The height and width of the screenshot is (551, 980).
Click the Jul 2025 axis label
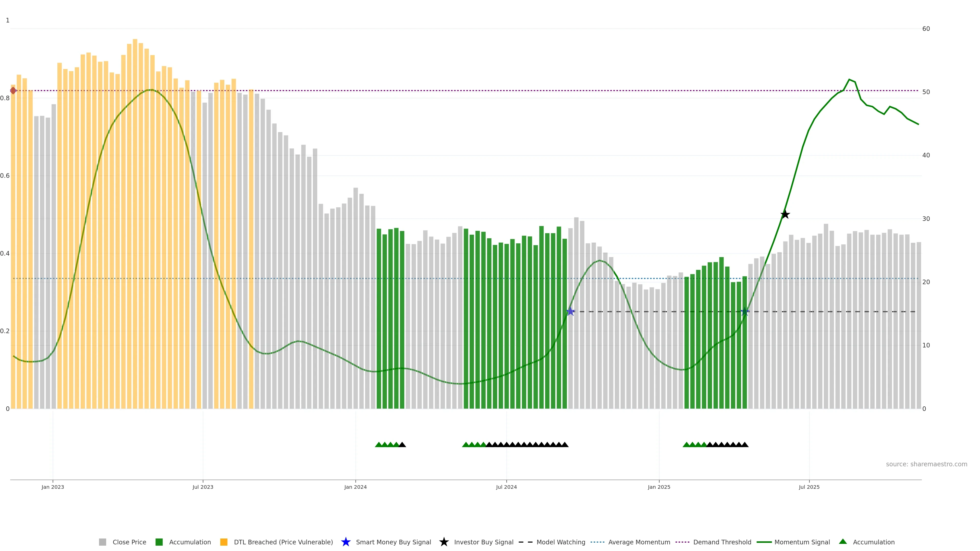click(x=809, y=487)
